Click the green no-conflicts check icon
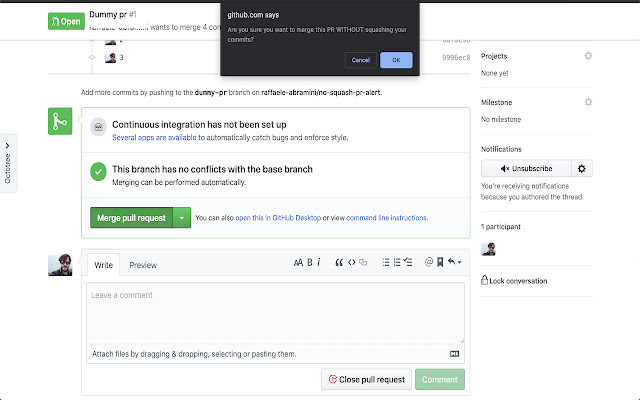Viewport: 640px width, 400px height. click(98, 172)
